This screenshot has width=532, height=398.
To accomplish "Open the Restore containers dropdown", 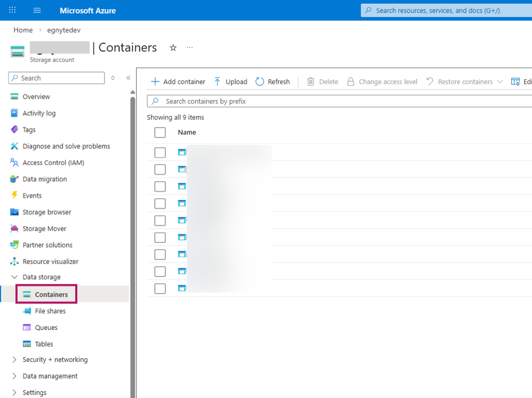I will coord(501,81).
